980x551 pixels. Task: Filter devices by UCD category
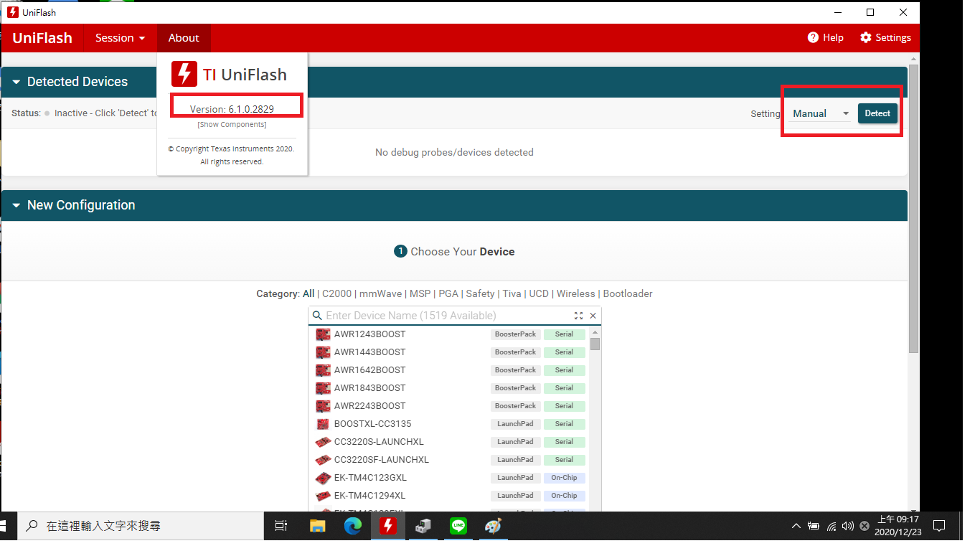pos(539,294)
